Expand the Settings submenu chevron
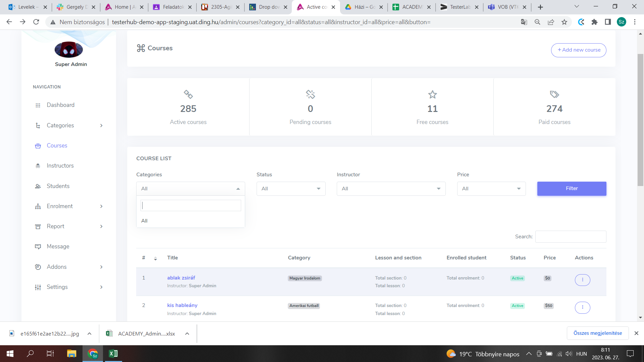The image size is (644, 362). pos(101,287)
